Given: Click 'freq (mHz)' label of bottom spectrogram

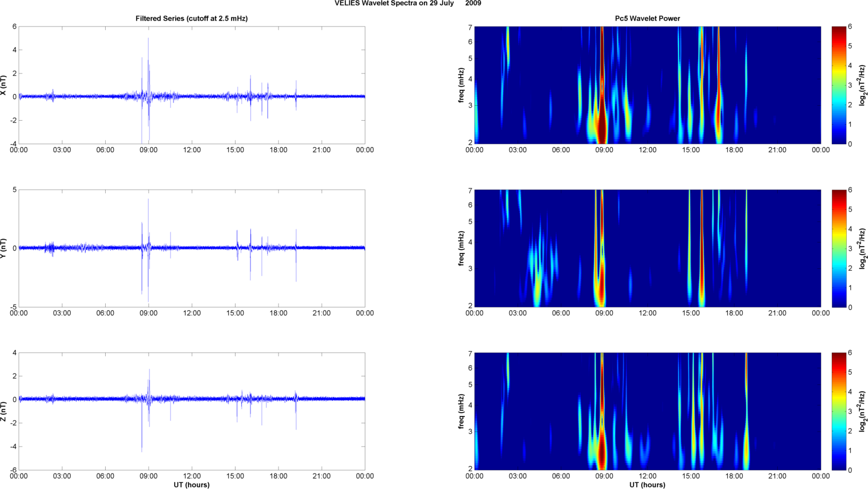Looking at the screenshot, I should [x=461, y=411].
